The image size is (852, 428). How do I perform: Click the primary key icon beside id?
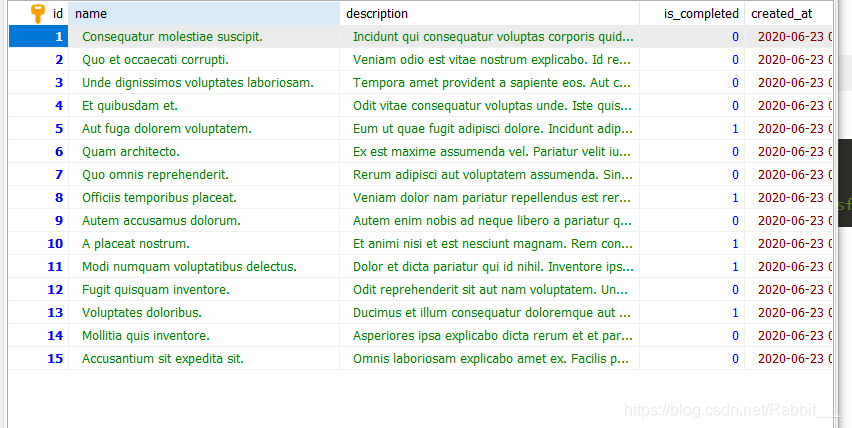coord(37,14)
